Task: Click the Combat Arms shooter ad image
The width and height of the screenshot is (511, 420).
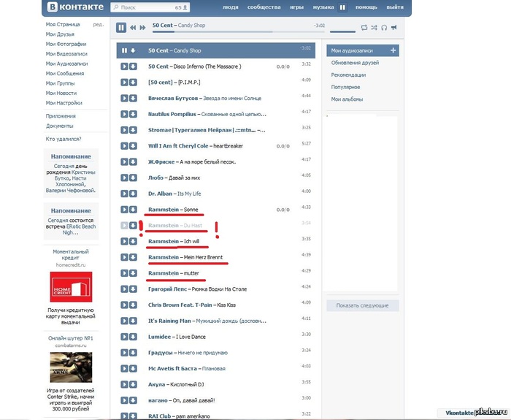Action: click(x=71, y=367)
